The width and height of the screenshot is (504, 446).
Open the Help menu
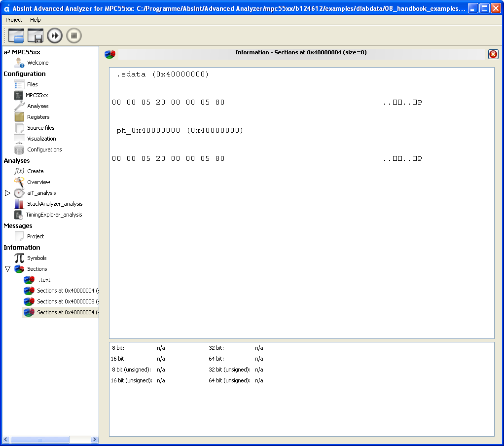click(x=36, y=20)
